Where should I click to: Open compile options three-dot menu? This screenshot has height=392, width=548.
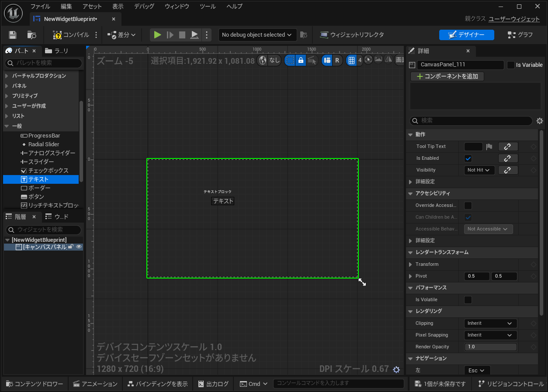coord(97,35)
